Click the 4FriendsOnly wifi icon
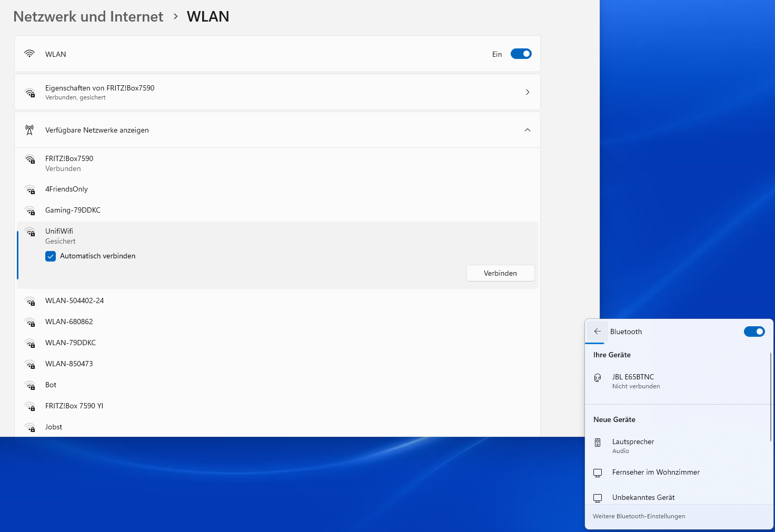775x532 pixels. pos(30,189)
